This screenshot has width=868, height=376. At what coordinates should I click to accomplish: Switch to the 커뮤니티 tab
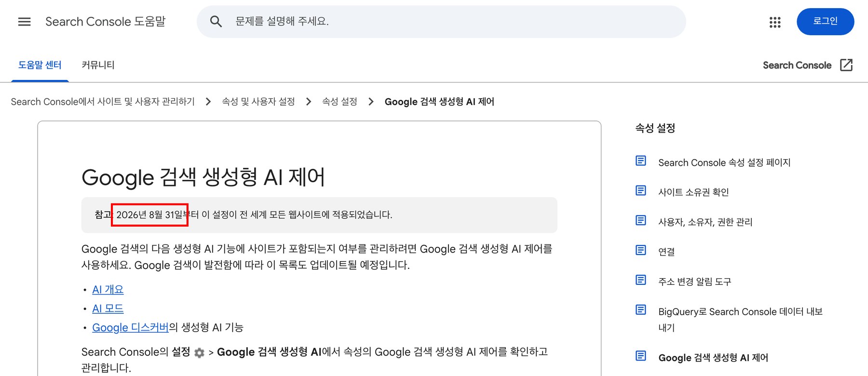pyautogui.click(x=98, y=65)
